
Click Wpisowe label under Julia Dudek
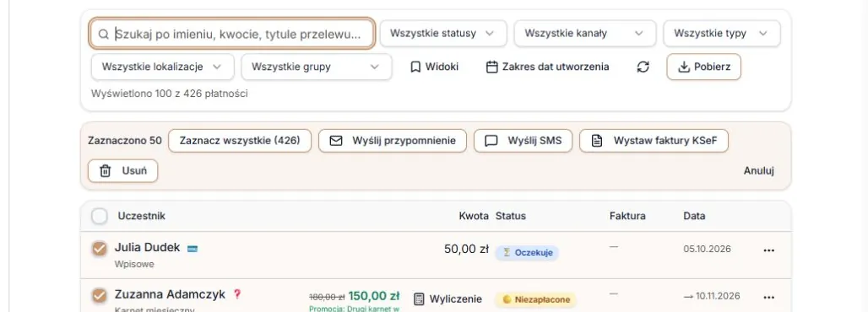pos(134,265)
